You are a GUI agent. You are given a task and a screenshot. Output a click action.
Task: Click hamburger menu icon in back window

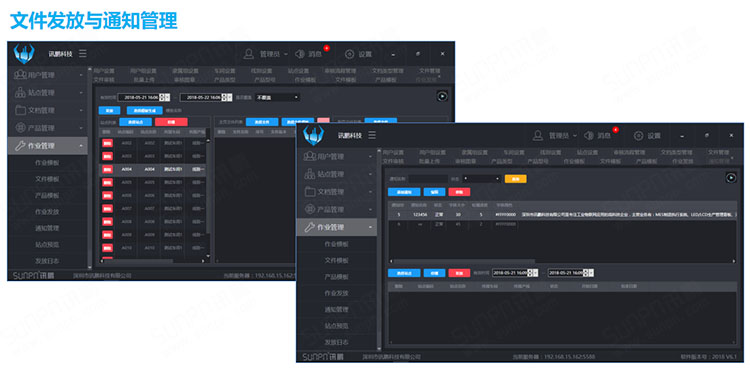click(83, 54)
